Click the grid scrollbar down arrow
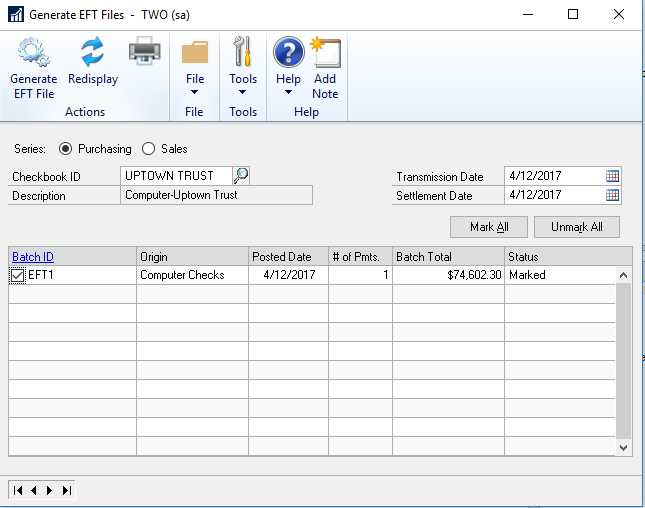Image resolution: width=645 pixels, height=508 pixels. (x=623, y=448)
